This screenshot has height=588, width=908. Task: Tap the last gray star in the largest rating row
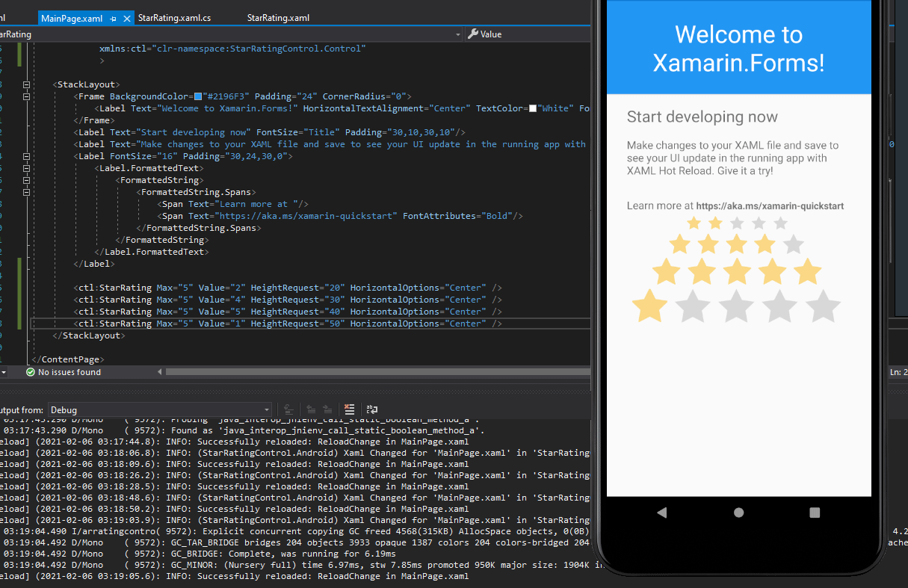coord(824,306)
